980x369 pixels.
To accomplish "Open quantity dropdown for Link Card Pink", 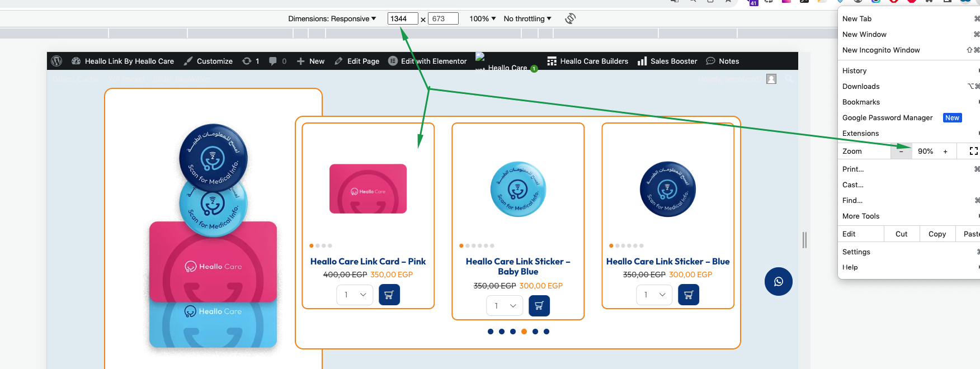I will pos(355,295).
